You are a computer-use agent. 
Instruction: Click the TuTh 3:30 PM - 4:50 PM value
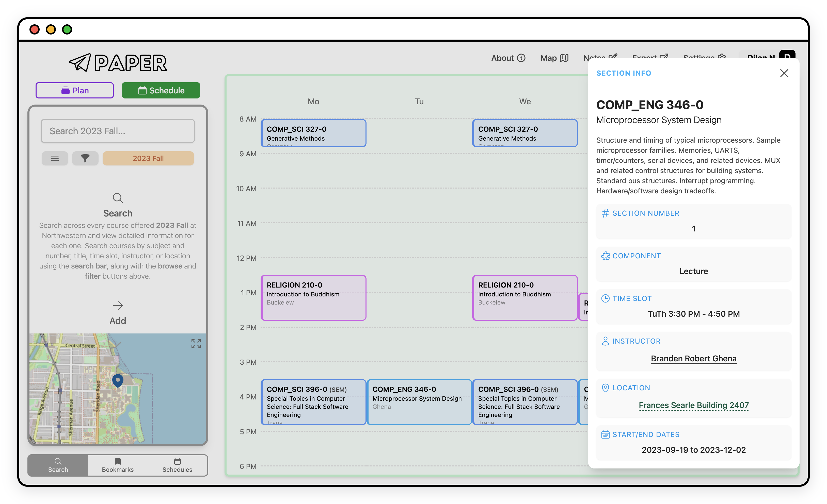(x=693, y=314)
